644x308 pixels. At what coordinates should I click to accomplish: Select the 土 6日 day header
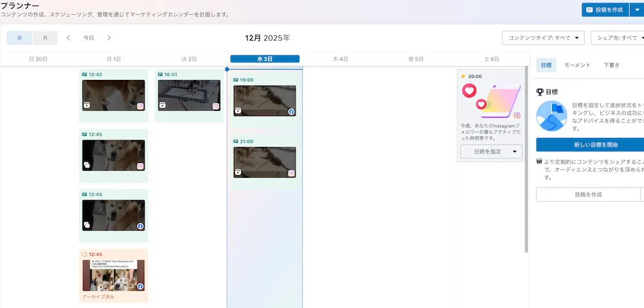491,59
